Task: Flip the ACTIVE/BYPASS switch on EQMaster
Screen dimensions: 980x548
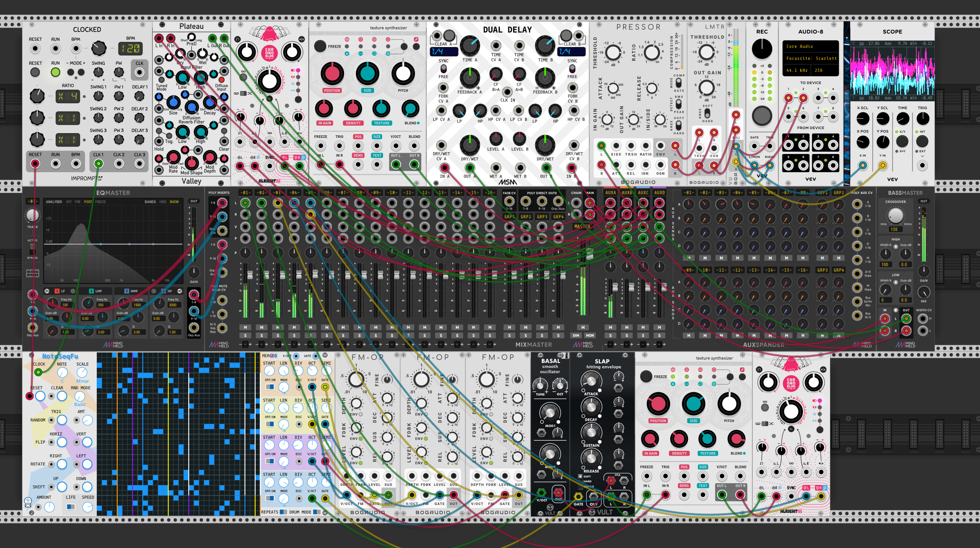Action: [x=32, y=249]
